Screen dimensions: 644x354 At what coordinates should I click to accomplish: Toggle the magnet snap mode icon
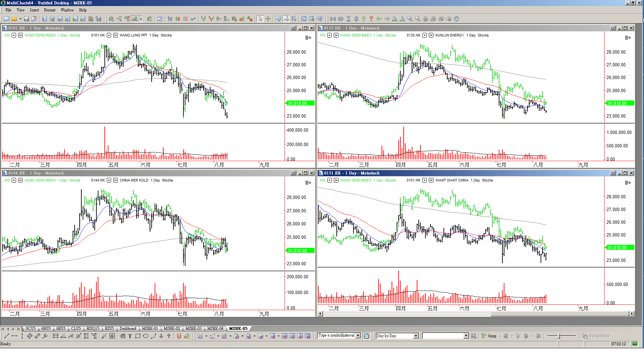coord(179,336)
